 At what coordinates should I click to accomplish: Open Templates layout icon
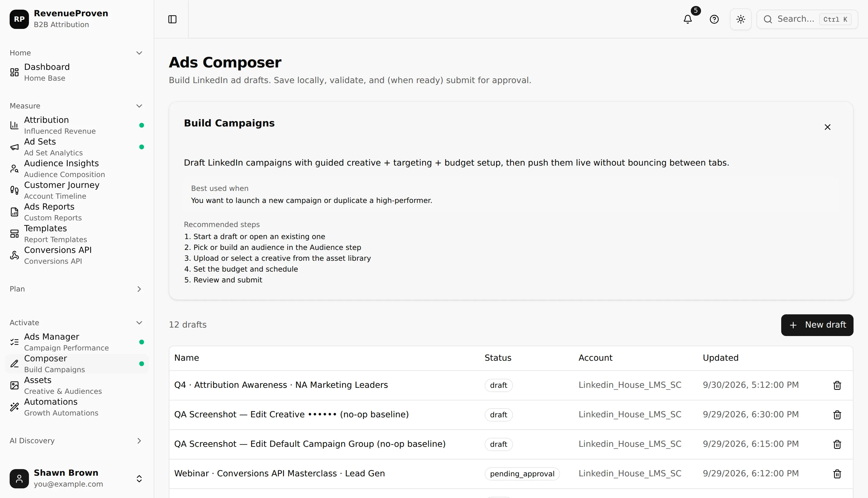point(14,234)
